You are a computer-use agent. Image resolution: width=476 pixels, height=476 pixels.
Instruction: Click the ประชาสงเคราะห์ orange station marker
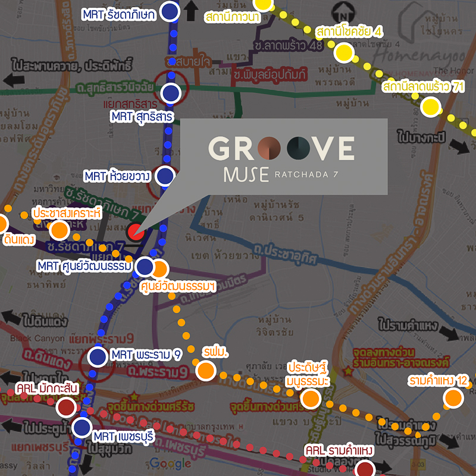tap(59, 230)
